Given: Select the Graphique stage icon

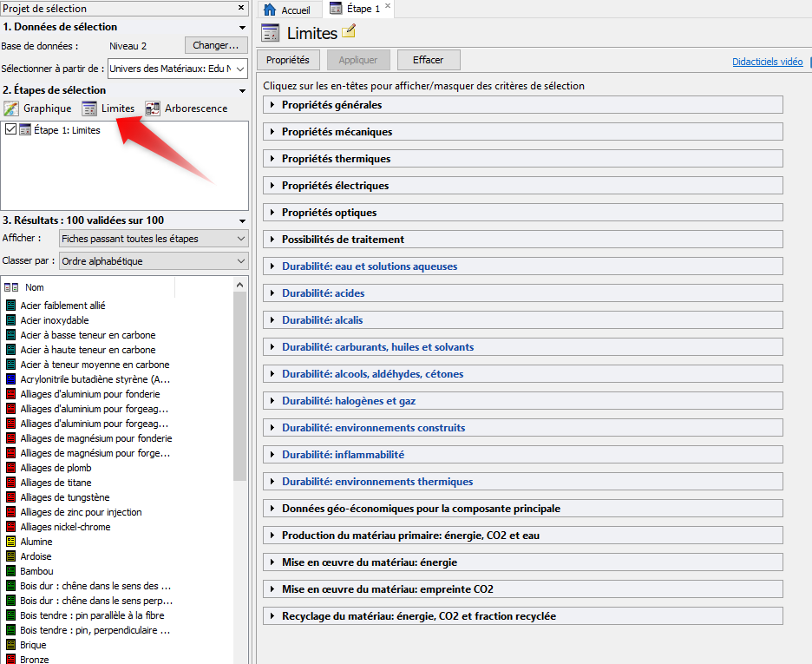Looking at the screenshot, I should click(x=11, y=108).
